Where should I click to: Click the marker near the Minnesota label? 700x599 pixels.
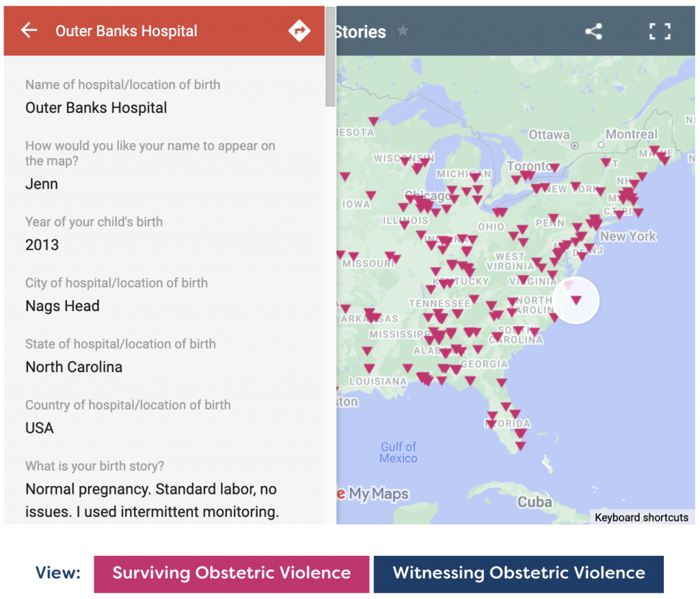point(373,121)
